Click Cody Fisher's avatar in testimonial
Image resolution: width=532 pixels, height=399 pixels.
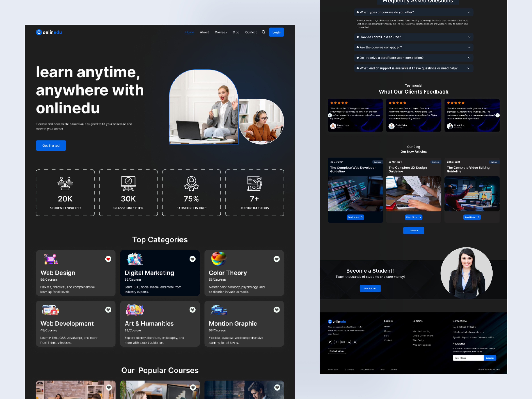tap(392, 126)
